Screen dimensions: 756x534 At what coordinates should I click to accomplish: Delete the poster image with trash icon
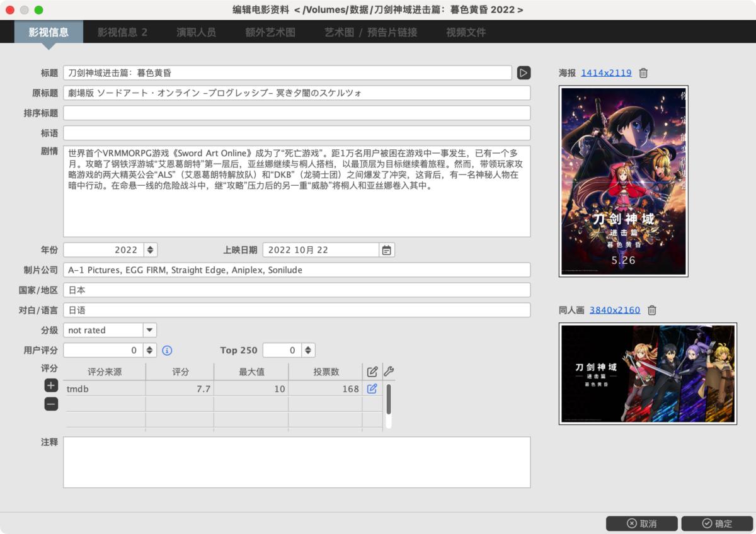(x=643, y=73)
